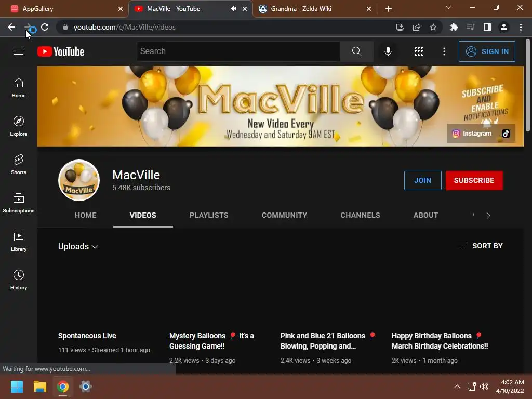Open the COMMUNITY tab
This screenshot has width=532, height=399.
pyautogui.click(x=284, y=215)
